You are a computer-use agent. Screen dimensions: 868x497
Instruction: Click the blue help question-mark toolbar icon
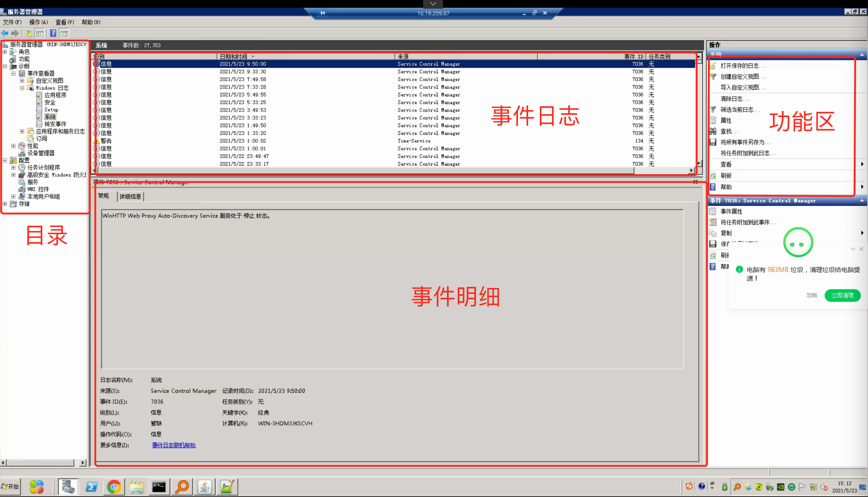53,33
